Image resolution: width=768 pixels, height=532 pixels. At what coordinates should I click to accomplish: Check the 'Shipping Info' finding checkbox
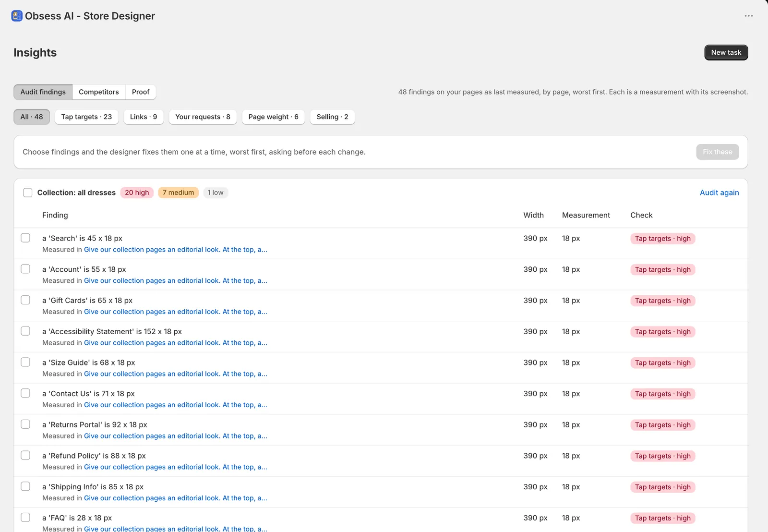pyautogui.click(x=25, y=486)
